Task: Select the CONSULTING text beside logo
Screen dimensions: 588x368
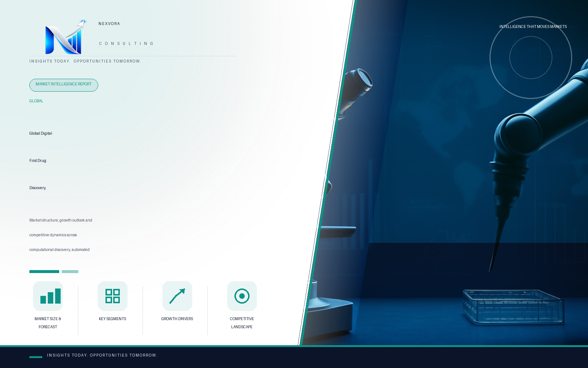Action: click(126, 43)
